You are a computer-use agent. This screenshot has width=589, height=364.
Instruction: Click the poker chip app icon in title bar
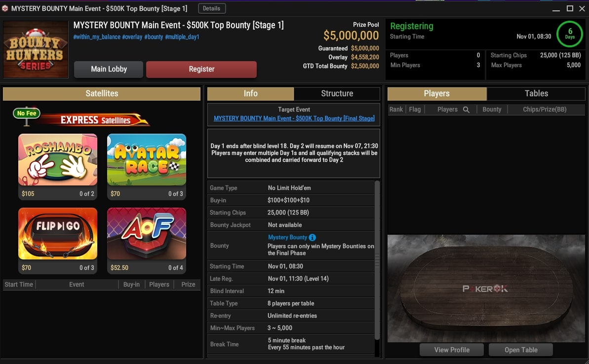click(5, 8)
